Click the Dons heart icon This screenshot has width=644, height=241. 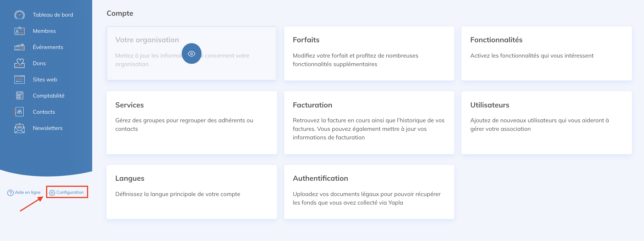(20, 63)
